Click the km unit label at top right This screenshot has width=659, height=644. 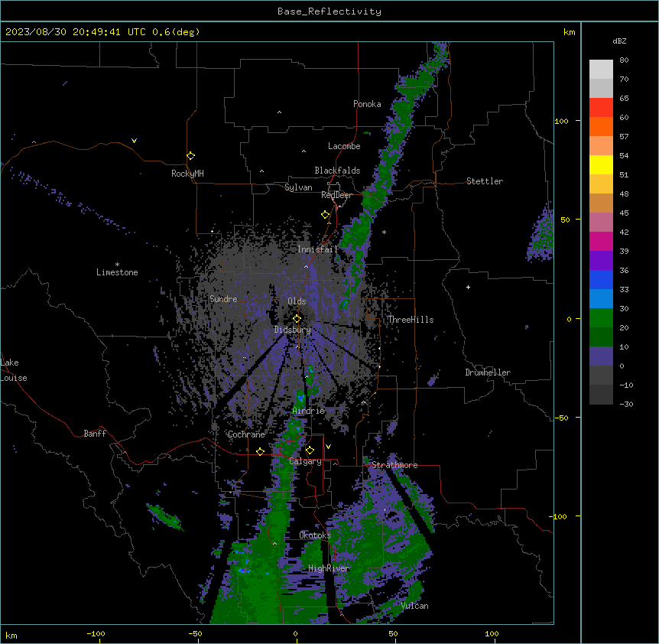[x=569, y=32]
